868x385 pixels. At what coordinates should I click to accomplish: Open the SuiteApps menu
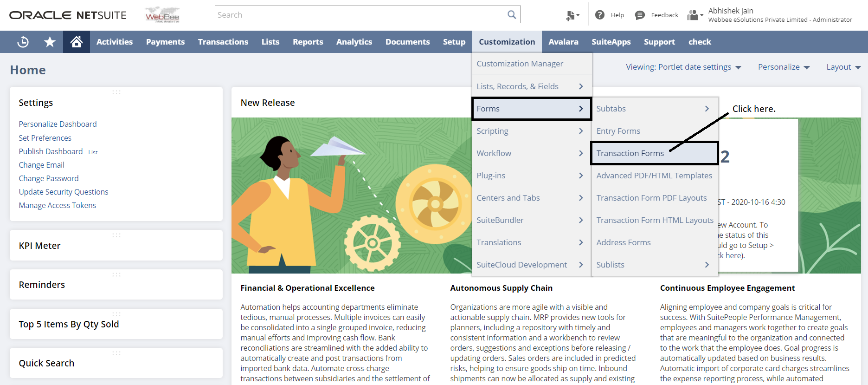(611, 42)
